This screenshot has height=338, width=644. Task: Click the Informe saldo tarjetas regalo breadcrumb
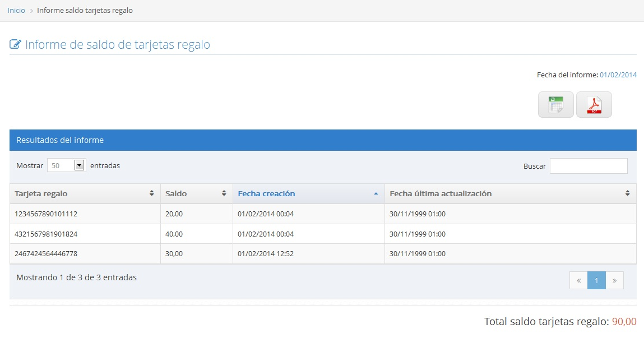[85, 10]
